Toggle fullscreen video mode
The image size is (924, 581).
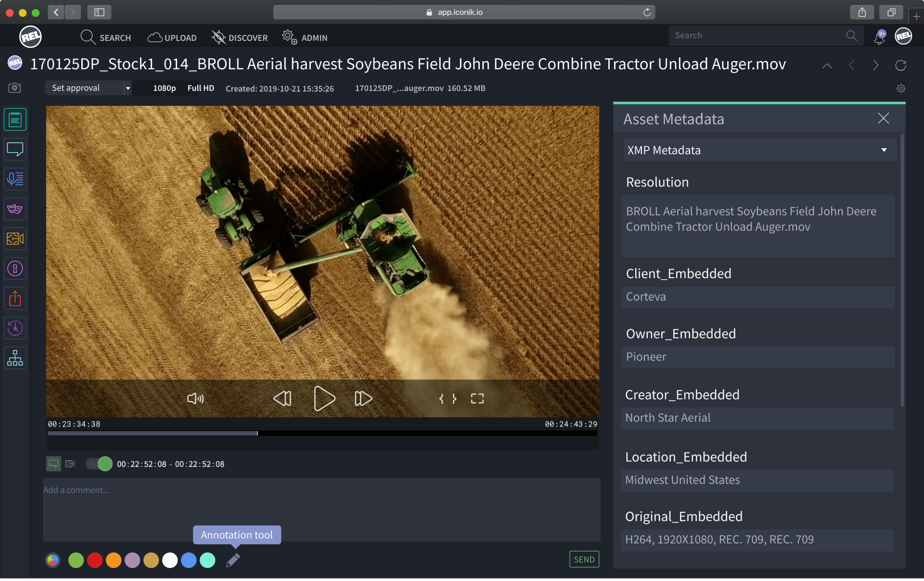click(477, 399)
